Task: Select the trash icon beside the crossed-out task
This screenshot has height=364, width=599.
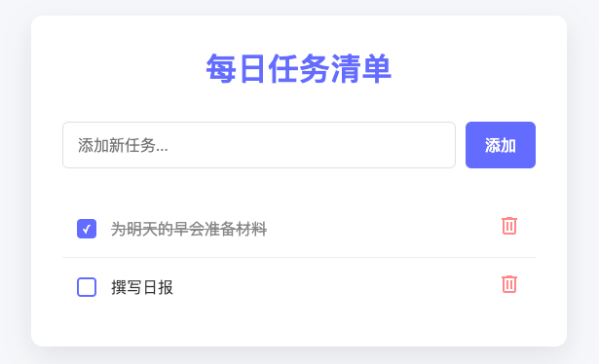Action: [x=508, y=226]
